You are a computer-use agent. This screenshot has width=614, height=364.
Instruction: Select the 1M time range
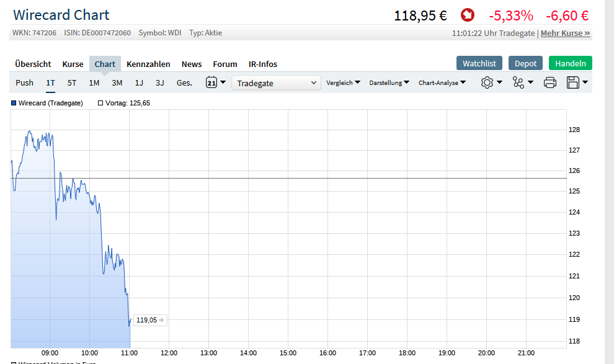tap(94, 82)
